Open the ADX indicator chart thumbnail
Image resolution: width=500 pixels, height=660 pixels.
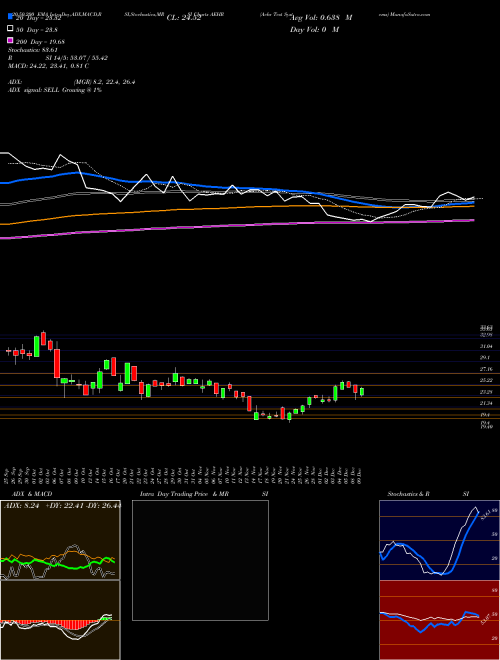(60, 540)
